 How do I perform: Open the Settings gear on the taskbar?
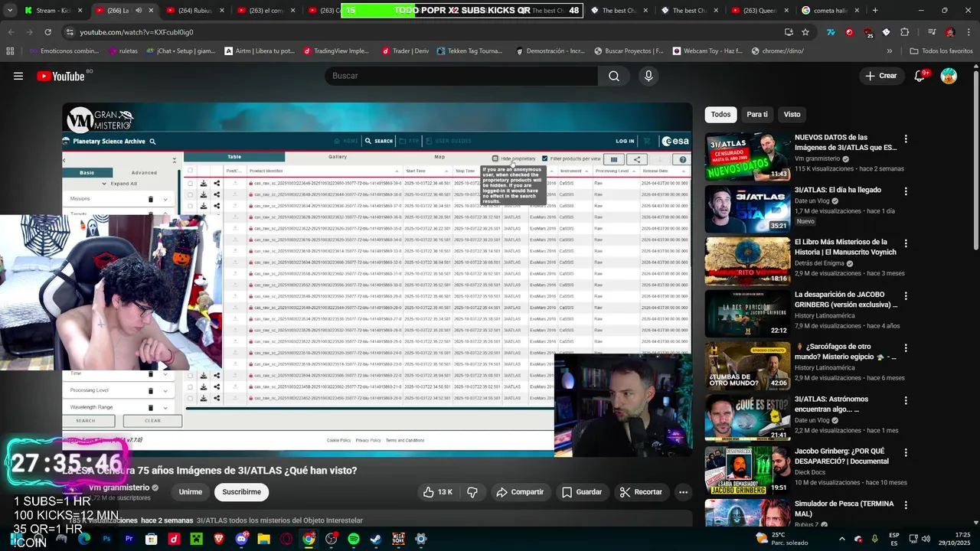[x=420, y=539]
